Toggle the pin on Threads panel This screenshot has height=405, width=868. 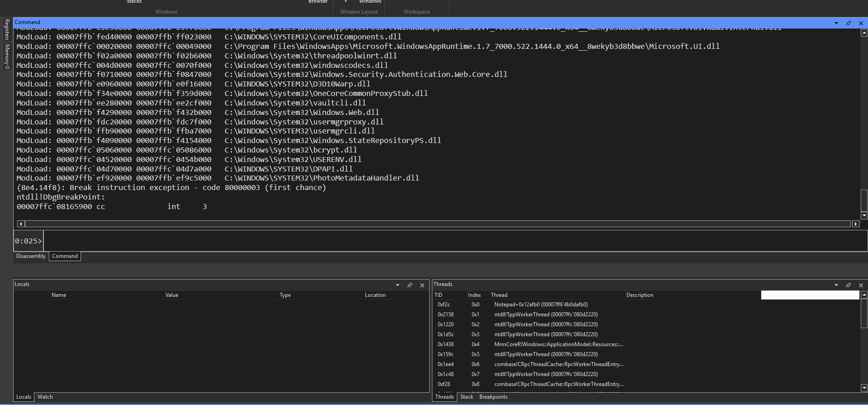(x=849, y=285)
